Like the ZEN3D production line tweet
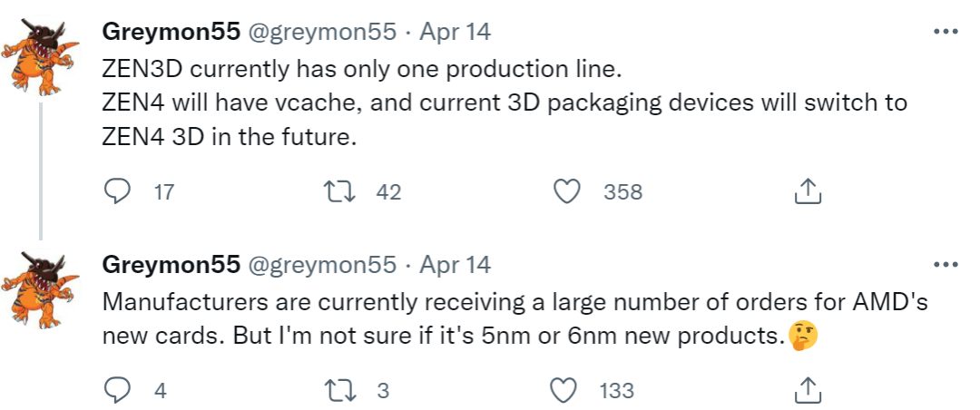This screenshot has height=410, width=980. click(567, 191)
